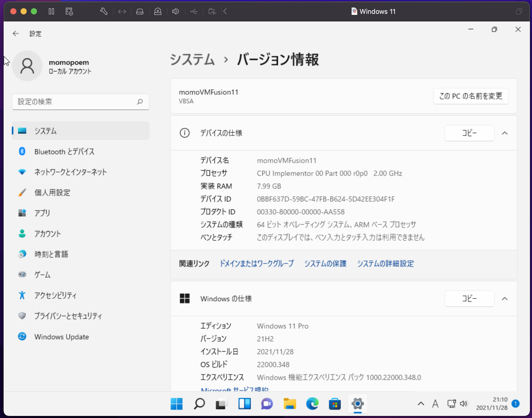The height and width of the screenshot is (418, 532).
Task: Click the hard disk icon in toolbar
Action: click(140, 11)
